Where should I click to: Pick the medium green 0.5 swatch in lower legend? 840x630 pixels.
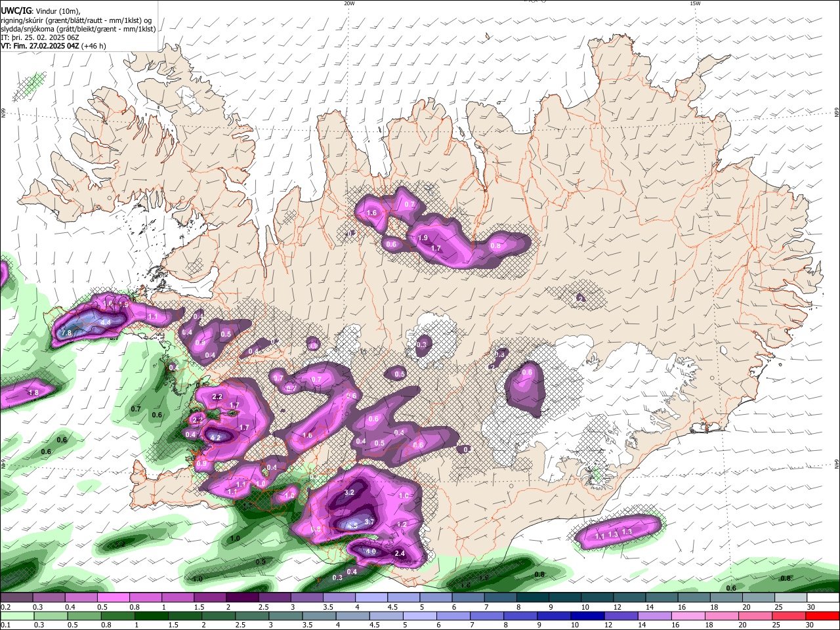(83, 616)
